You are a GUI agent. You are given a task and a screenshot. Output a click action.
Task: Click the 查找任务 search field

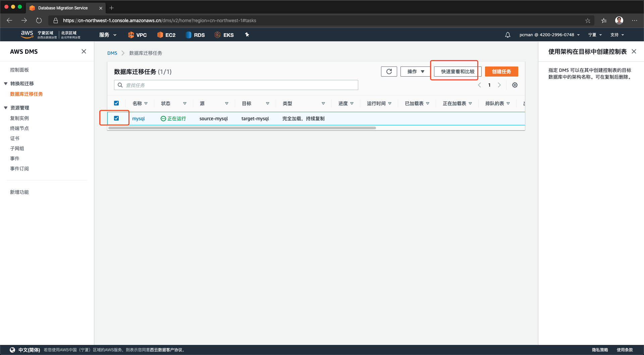[x=236, y=85]
